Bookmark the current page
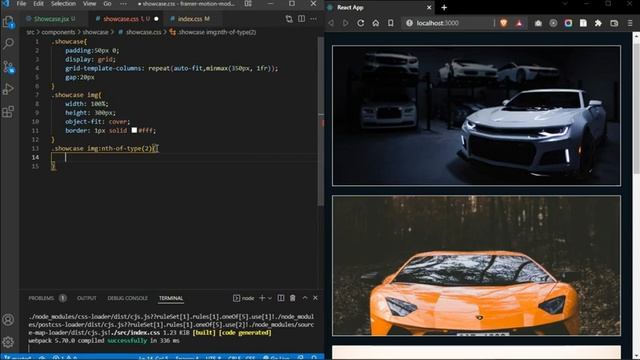Image resolution: width=640 pixels, height=360 pixels. click(391, 23)
